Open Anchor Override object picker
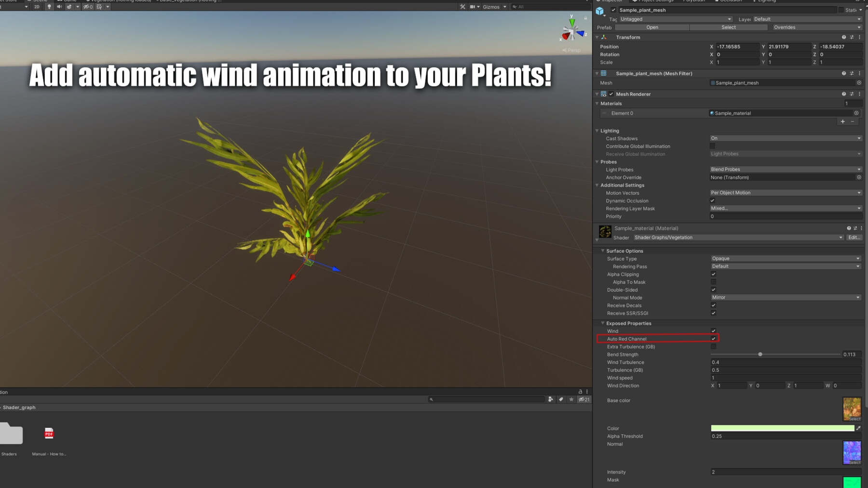Viewport: 868px width, 488px height. pyautogui.click(x=859, y=177)
